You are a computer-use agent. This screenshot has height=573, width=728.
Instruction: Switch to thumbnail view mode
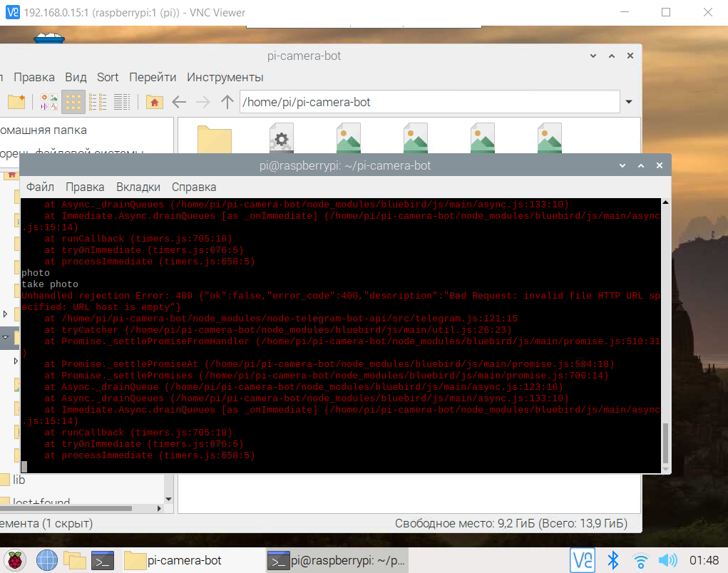tap(48, 102)
